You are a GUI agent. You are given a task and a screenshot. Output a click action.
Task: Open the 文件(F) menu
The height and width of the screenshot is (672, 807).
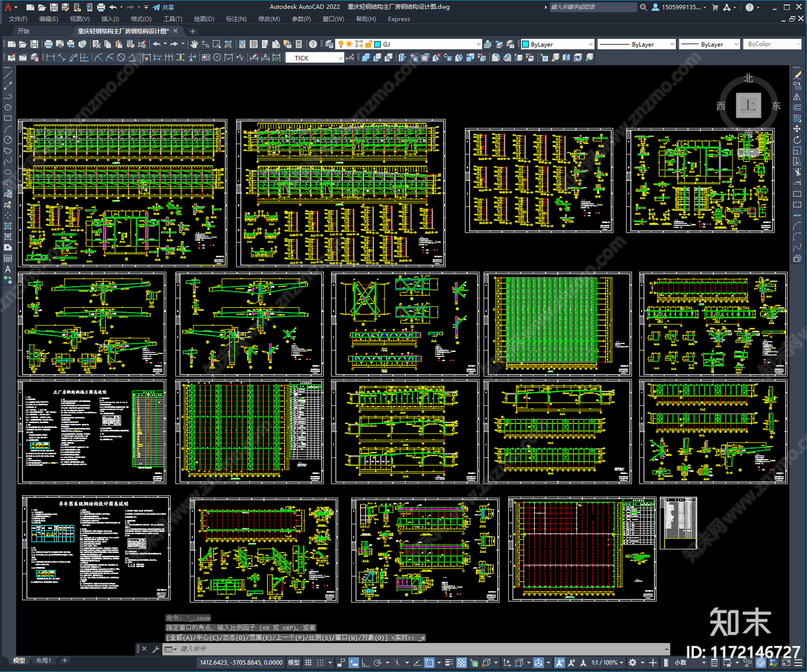[18, 19]
